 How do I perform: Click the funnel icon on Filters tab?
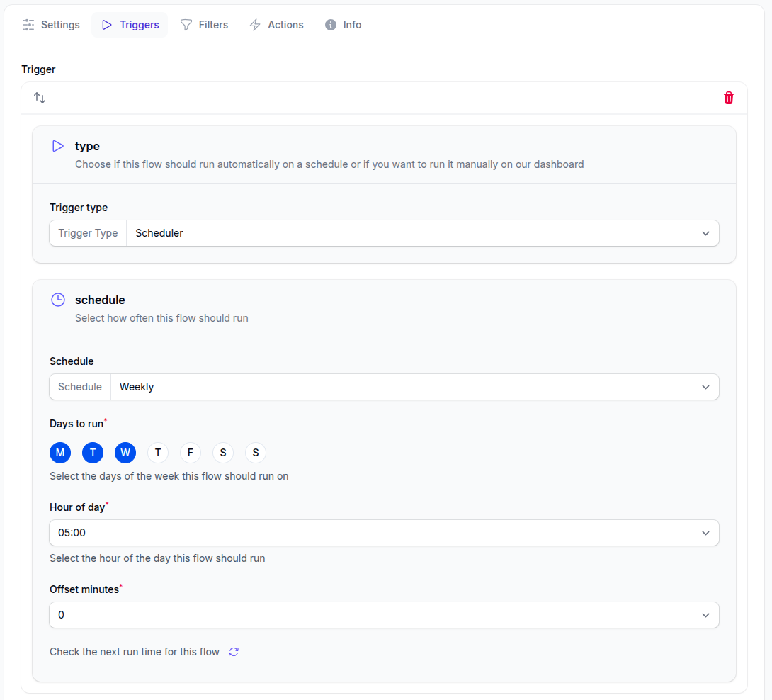186,25
